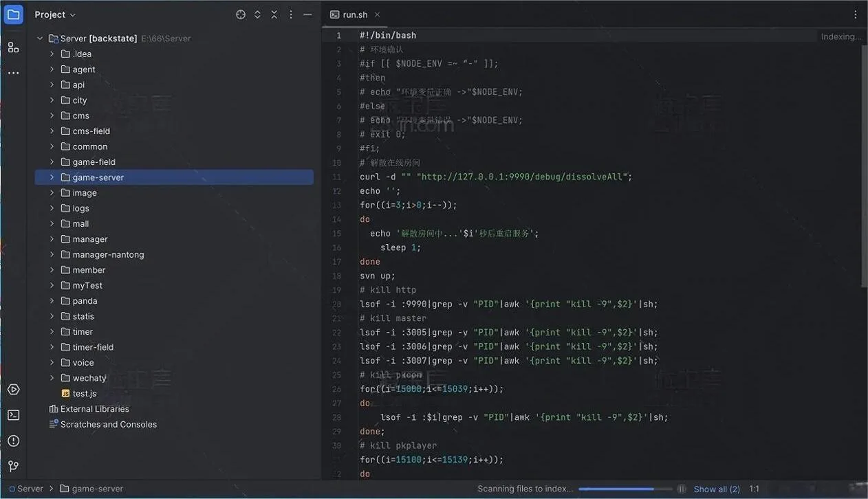868x499 pixels.
Task: Open the Project tool window icon
Action: [14, 14]
